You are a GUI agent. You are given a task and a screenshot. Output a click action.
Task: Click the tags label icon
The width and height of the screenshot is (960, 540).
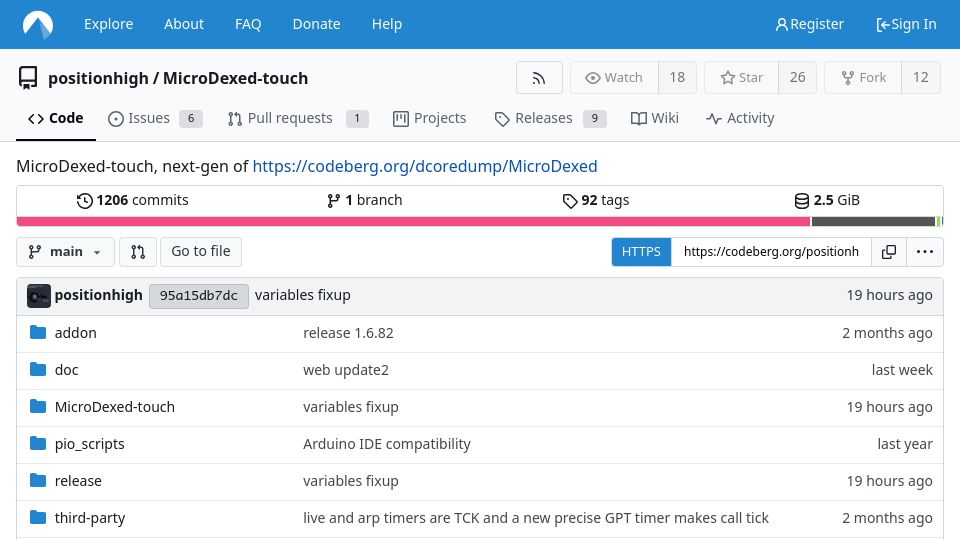(570, 201)
